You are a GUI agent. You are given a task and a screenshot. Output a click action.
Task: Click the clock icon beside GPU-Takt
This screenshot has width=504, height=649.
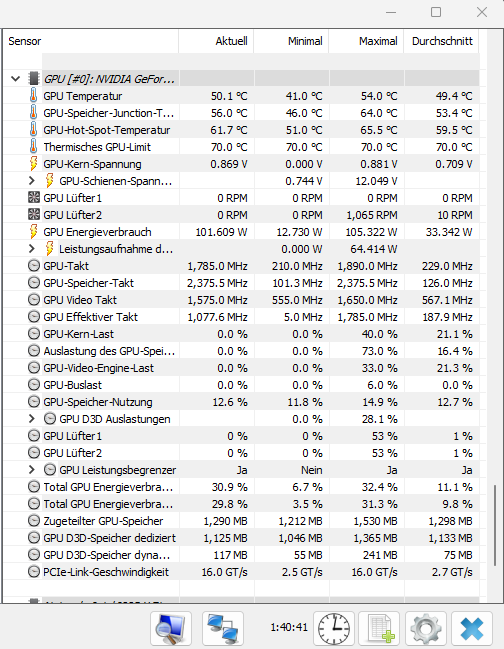tap(34, 266)
